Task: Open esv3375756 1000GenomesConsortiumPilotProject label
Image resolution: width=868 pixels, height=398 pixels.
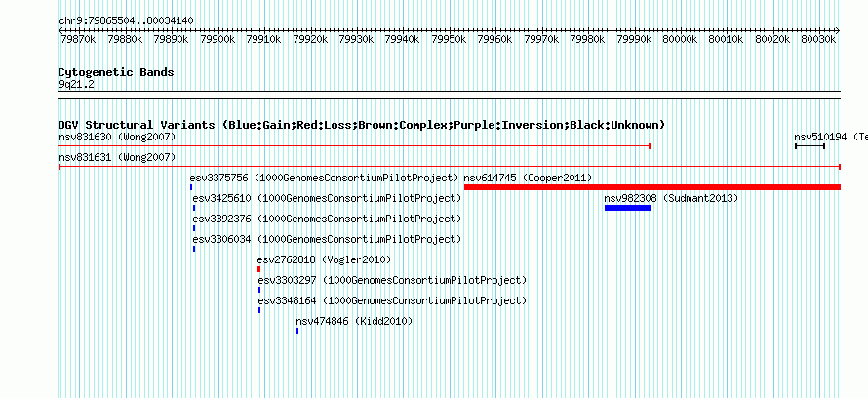Action: point(325,179)
